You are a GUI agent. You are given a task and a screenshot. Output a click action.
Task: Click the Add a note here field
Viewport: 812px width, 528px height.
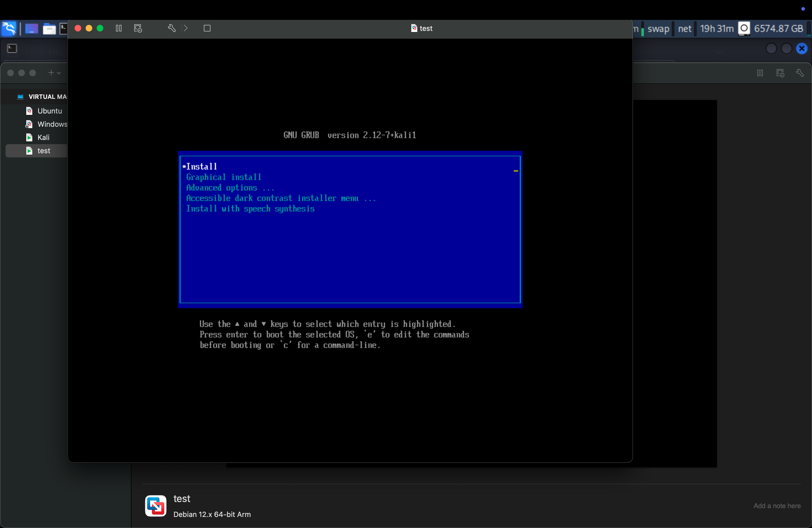click(x=777, y=506)
